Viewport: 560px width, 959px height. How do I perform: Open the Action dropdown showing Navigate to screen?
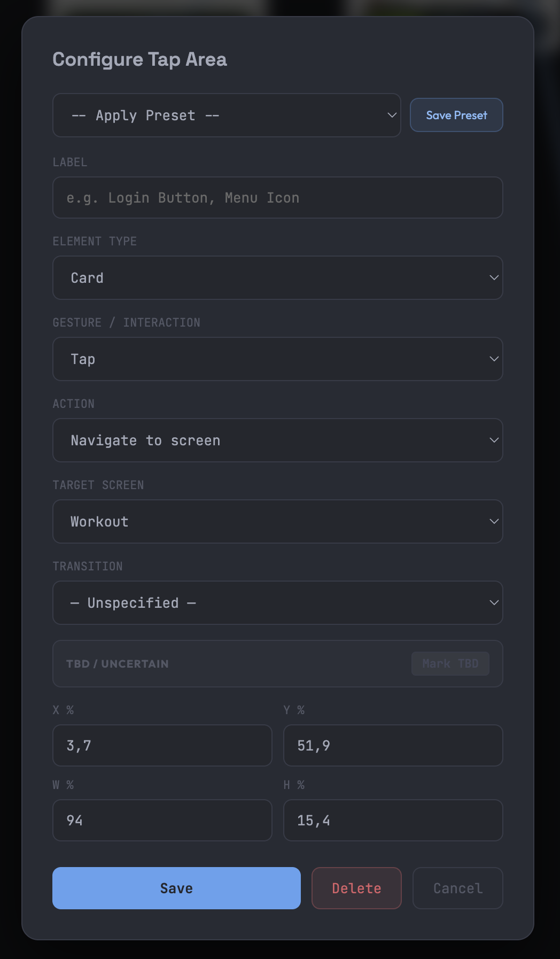tap(277, 440)
